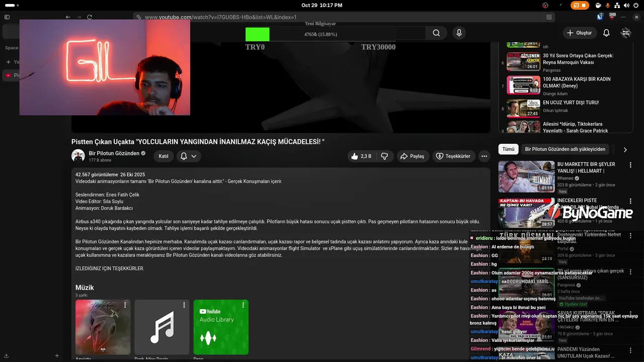The image size is (644, 362).
Task: Open the KAPTAN BU HAVADA thumbnail
Action: click(x=526, y=213)
